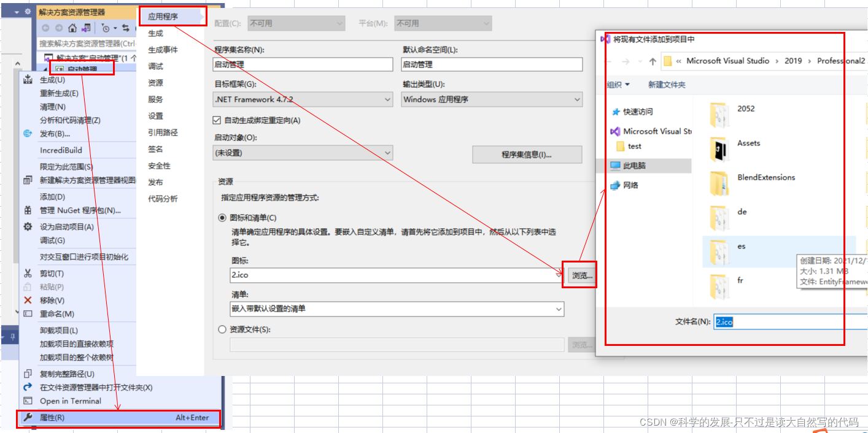
Task: Click the 浏览... button next to icon field
Action: click(x=582, y=275)
